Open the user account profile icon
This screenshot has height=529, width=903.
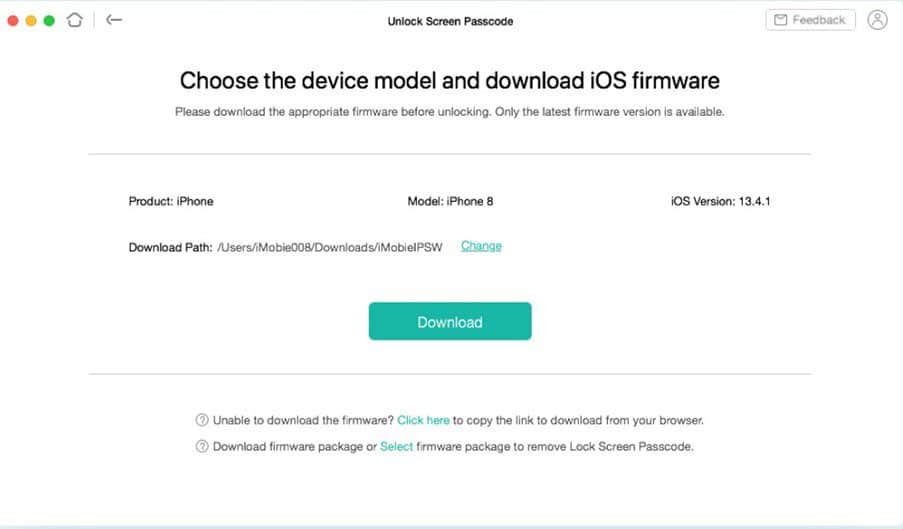(x=877, y=20)
